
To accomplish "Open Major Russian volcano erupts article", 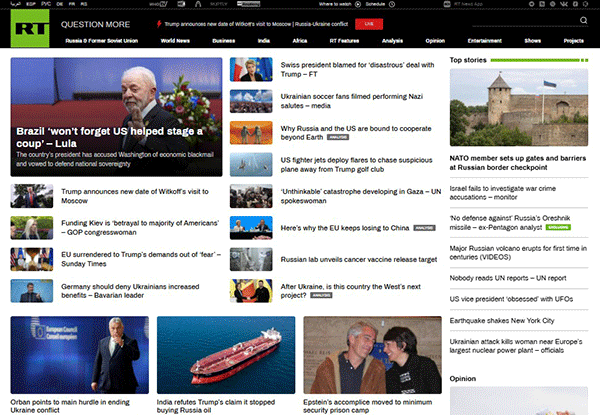I will [518, 252].
